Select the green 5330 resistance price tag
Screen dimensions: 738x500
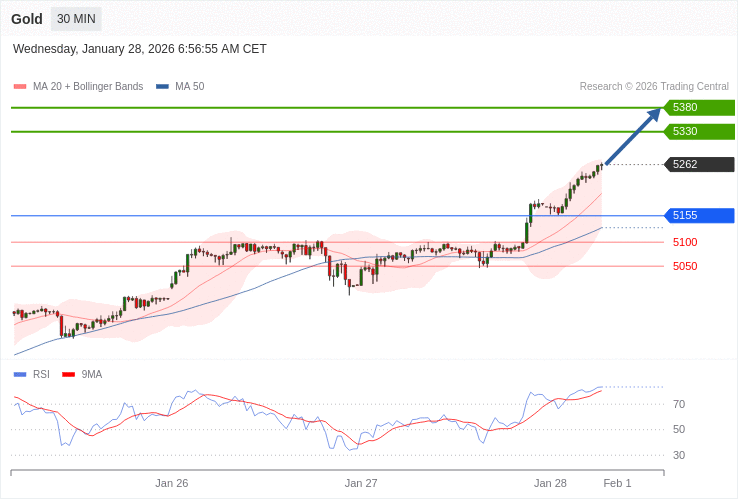click(699, 132)
